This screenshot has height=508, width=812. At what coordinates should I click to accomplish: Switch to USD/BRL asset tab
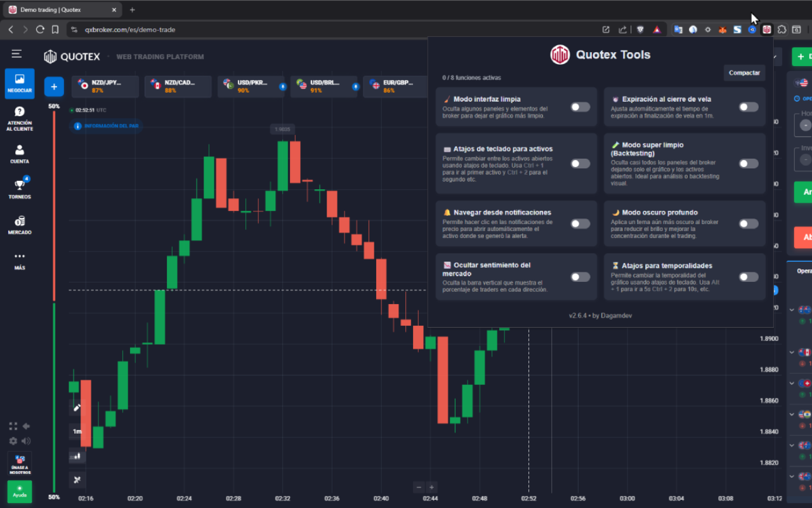pyautogui.click(x=324, y=86)
